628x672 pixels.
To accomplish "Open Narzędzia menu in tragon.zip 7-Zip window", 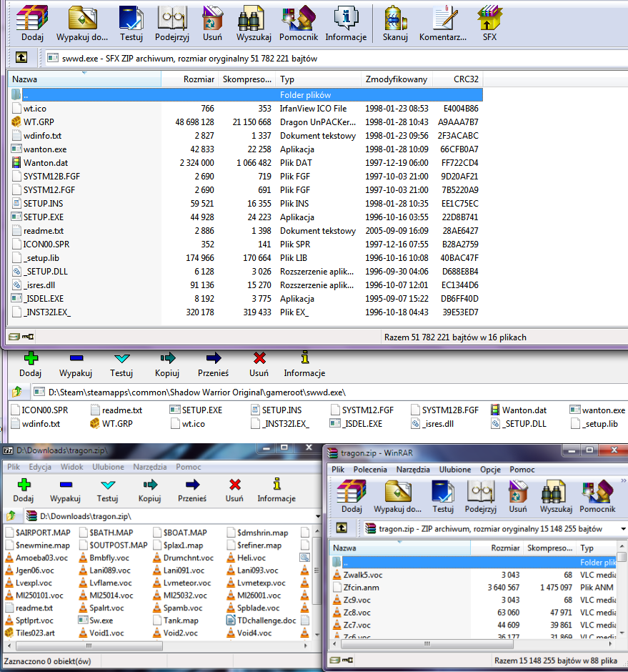I will tap(149, 467).
